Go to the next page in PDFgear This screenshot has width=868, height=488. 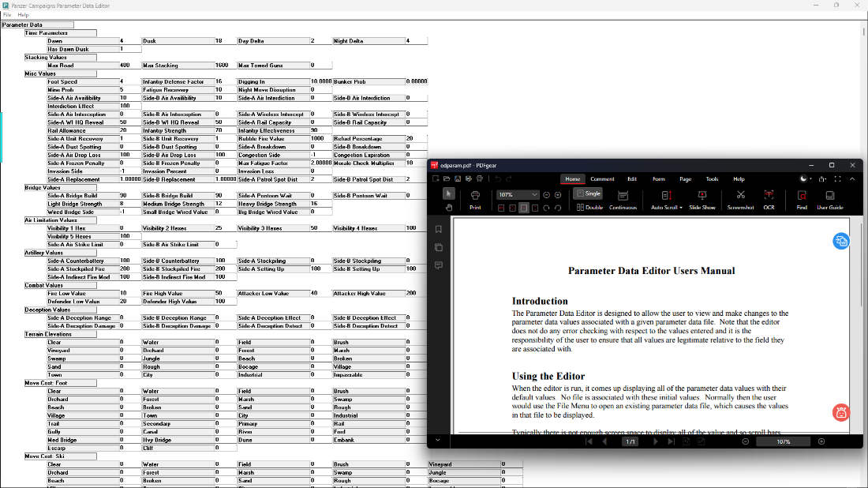pyautogui.click(x=656, y=441)
